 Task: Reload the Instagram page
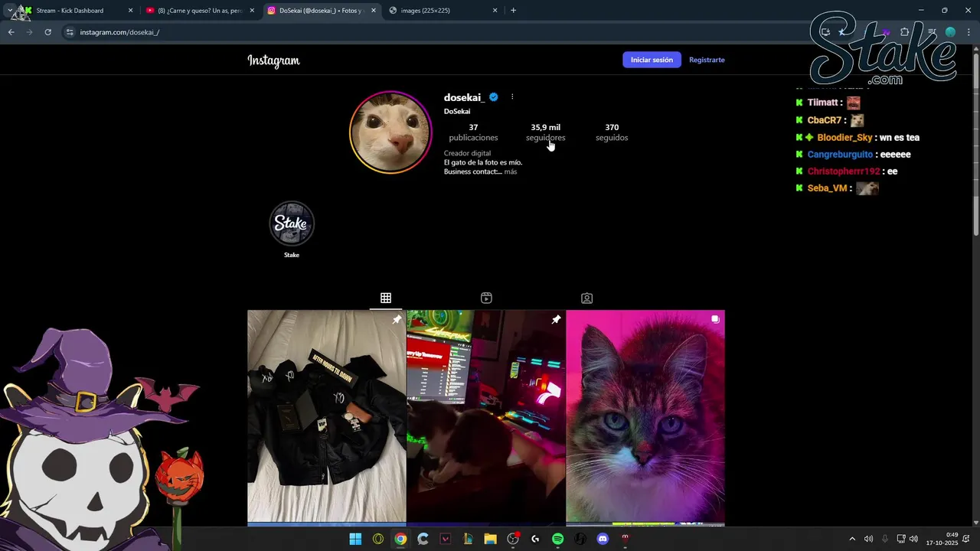pyautogui.click(x=47, y=32)
